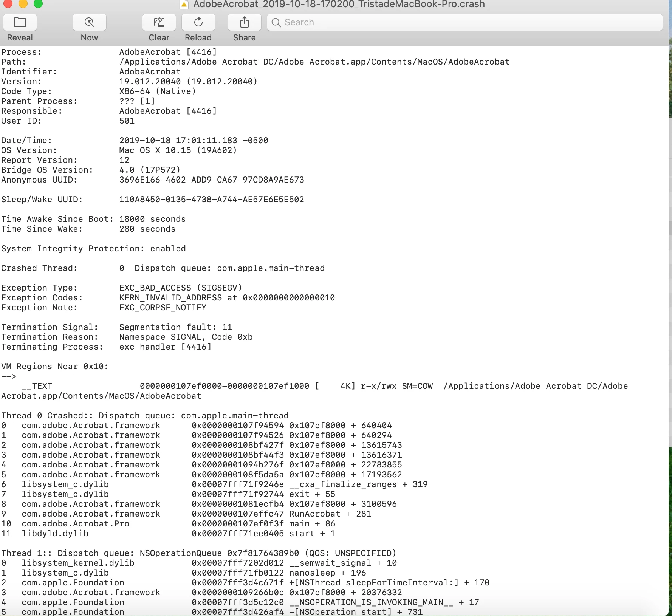Focus the Search field
This screenshot has width=672, height=616.
click(465, 22)
